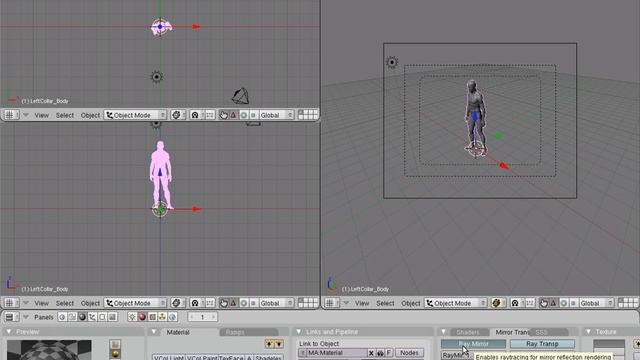Toggle the Ray Transp button
Screen dimensions: 640x360
[x=542, y=344]
